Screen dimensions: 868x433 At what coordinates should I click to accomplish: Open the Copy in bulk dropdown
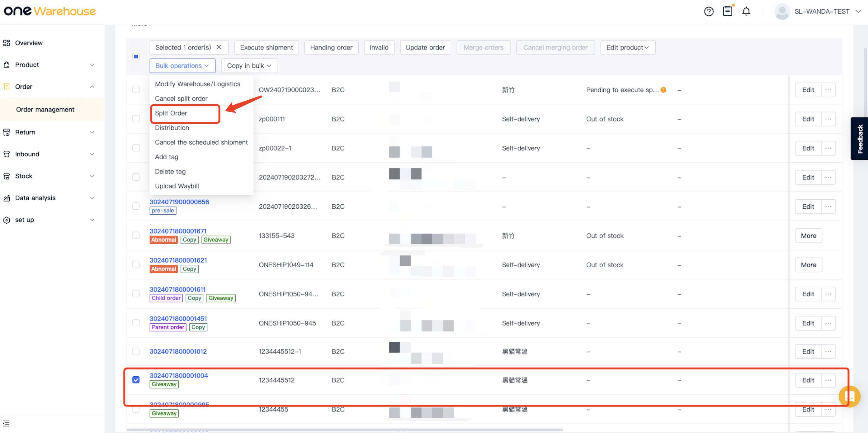pyautogui.click(x=249, y=66)
